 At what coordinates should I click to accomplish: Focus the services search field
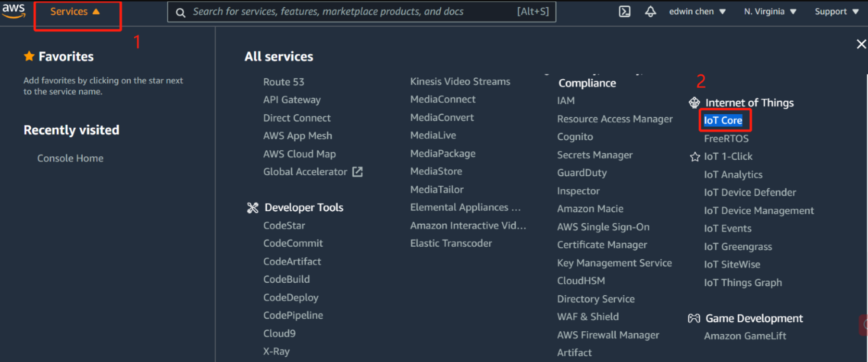pyautogui.click(x=361, y=12)
